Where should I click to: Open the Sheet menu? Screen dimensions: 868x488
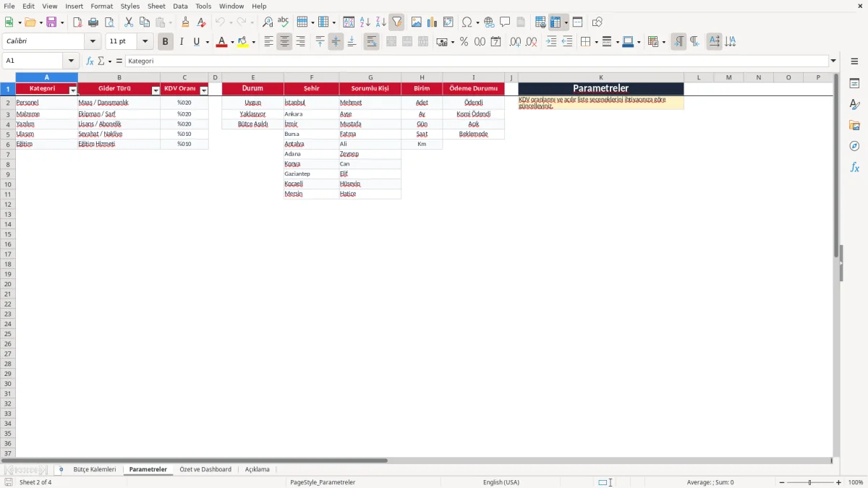click(156, 6)
